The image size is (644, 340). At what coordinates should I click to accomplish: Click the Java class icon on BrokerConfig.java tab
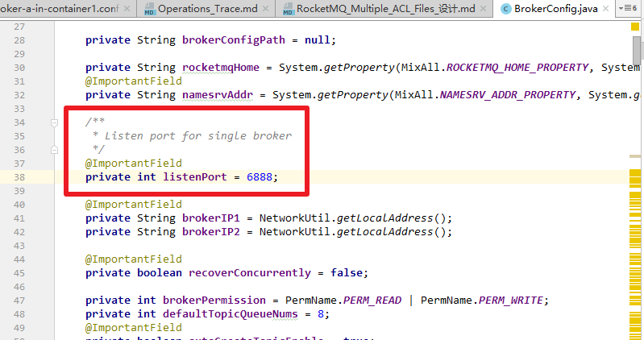(x=506, y=9)
